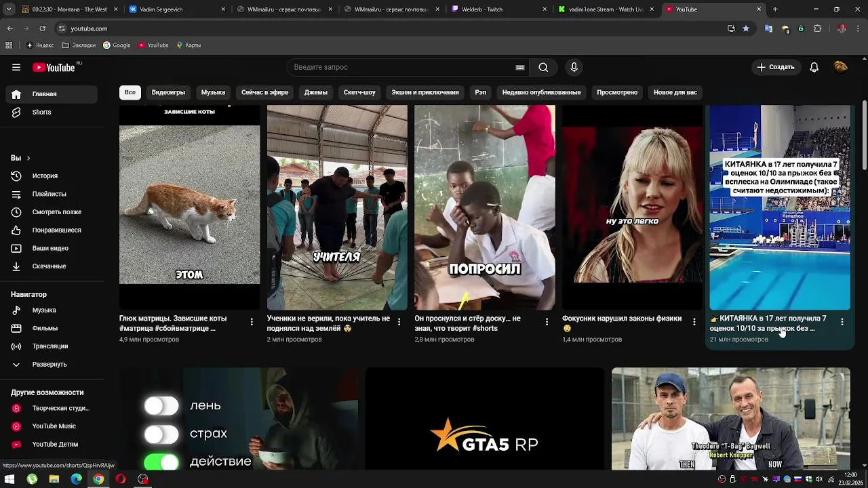Open Chrome extensions puzzle icon
Viewport: 868px width, 488px height.
817,28
